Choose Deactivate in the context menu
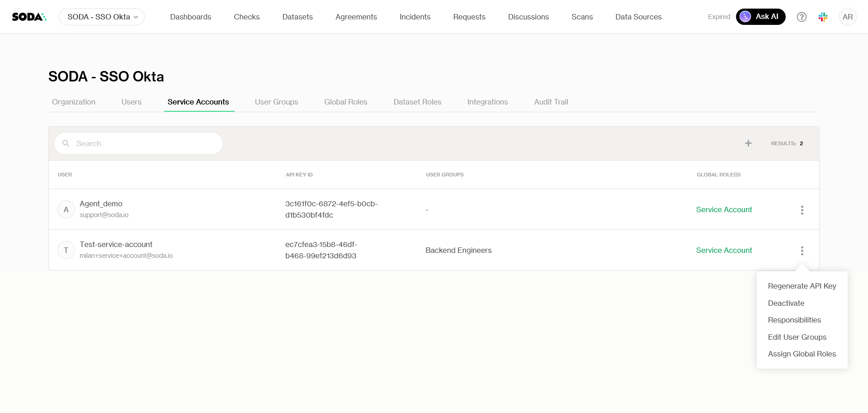This screenshot has width=868, height=413. [786, 303]
